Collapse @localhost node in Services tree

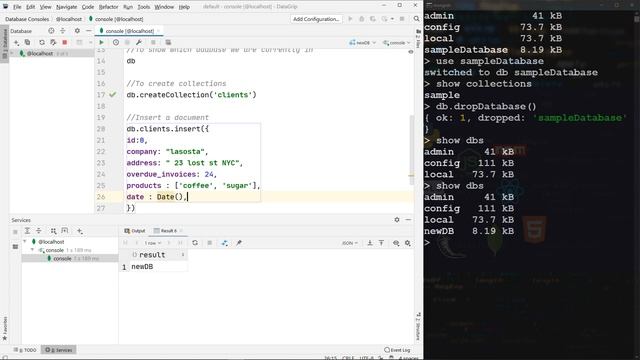click(x=25, y=242)
